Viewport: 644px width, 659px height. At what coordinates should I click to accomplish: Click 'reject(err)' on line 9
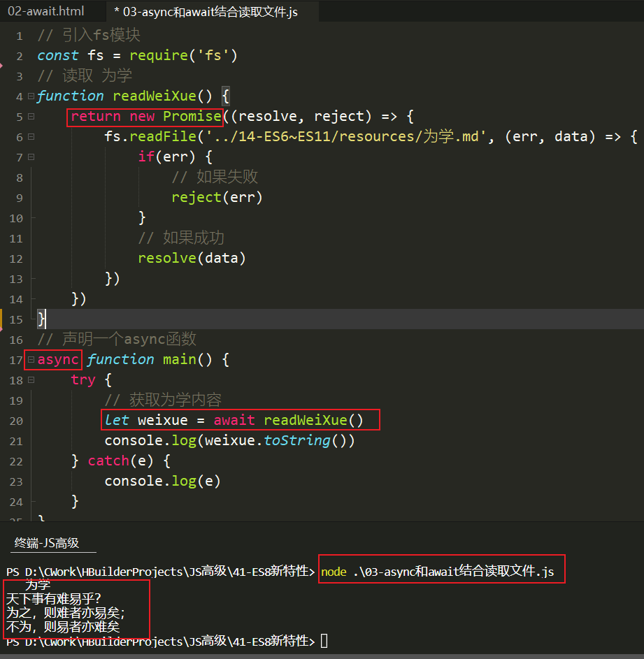coord(217,198)
